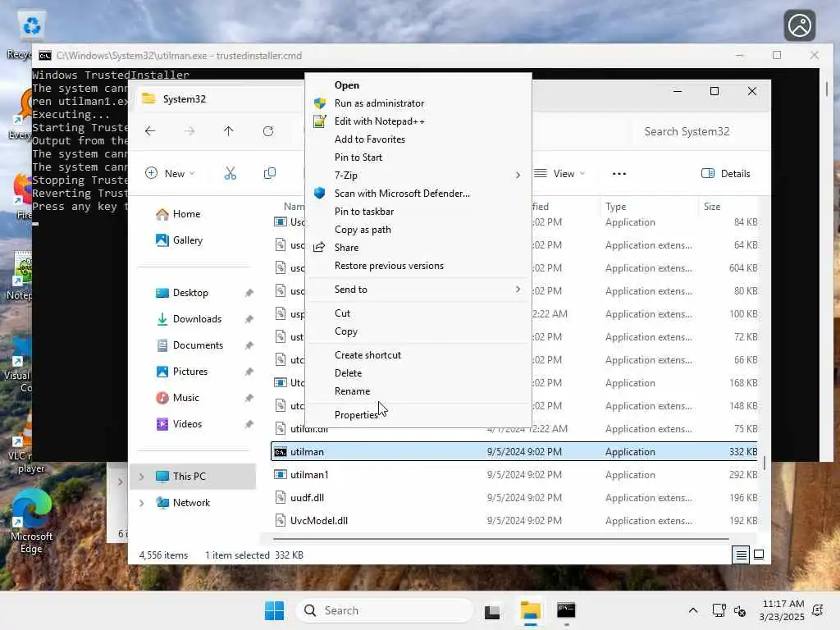840x630 pixels.
Task: Select the UvcModel.dll file
Action: (514, 521)
